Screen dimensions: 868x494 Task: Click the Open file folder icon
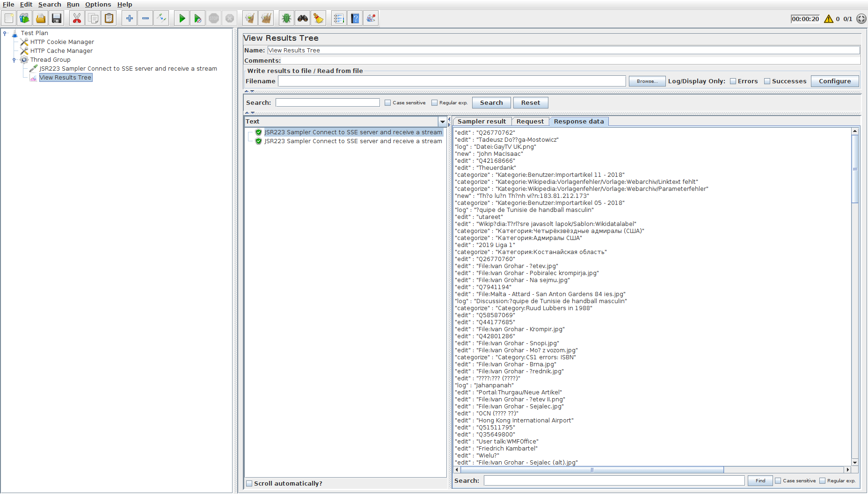coord(41,18)
